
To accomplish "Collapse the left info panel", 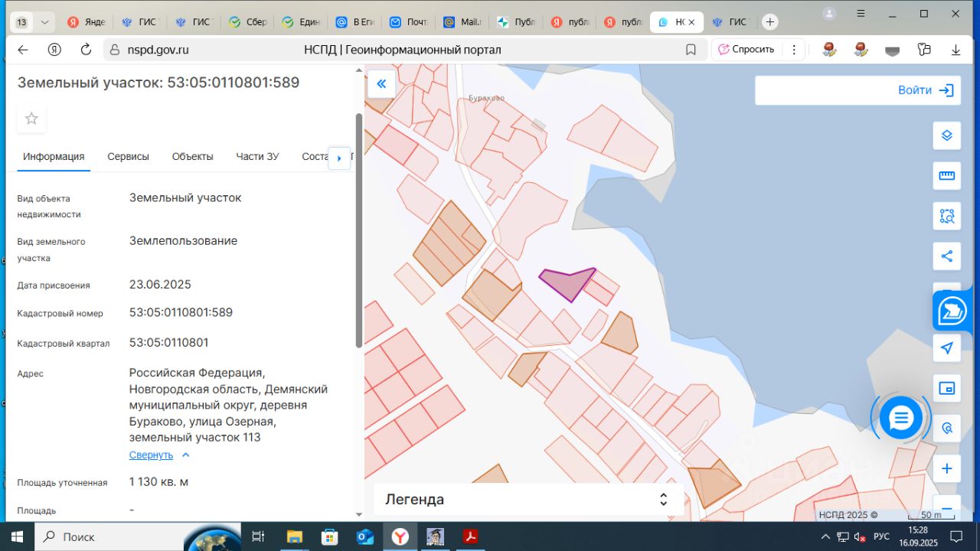I will pyautogui.click(x=381, y=84).
